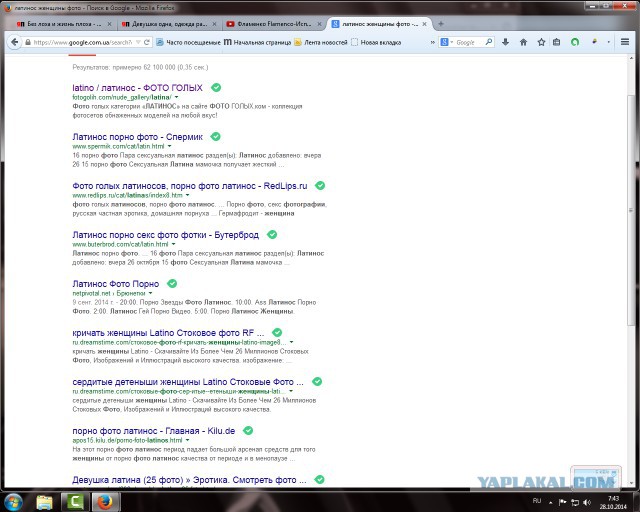Expand arrow after first ru.dreamstime.com result URL
The width and height of the screenshot is (640, 512).
pos(291,342)
